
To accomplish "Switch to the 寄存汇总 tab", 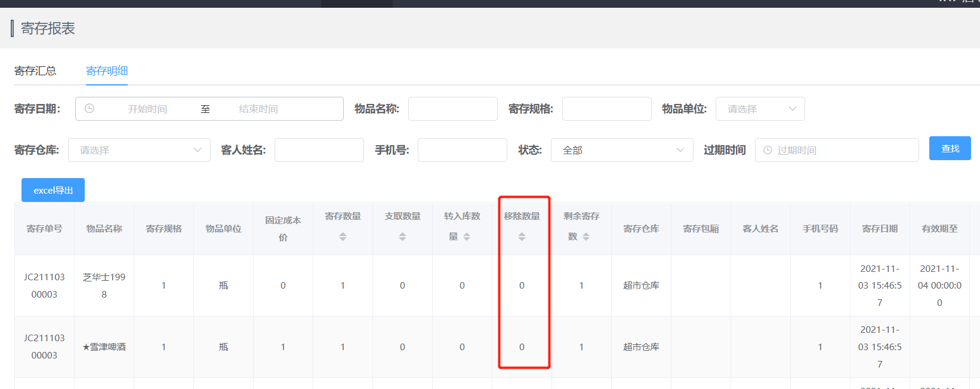I will [x=35, y=71].
